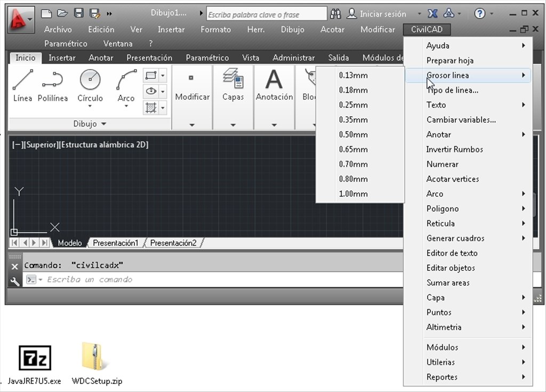Switch to the Presentación1 layout tab
The width and height of the screenshot is (546, 392).
(115, 243)
